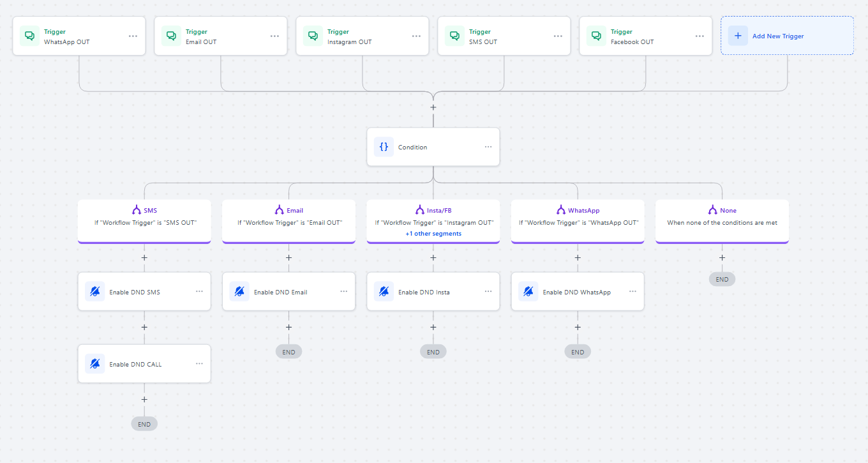Click the Enable DND Insta action label
Viewport: 868px width, 463px height.
(424, 292)
